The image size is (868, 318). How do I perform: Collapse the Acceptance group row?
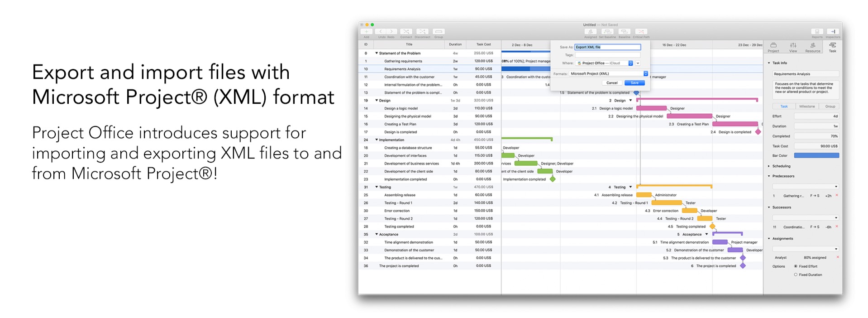[x=377, y=234]
